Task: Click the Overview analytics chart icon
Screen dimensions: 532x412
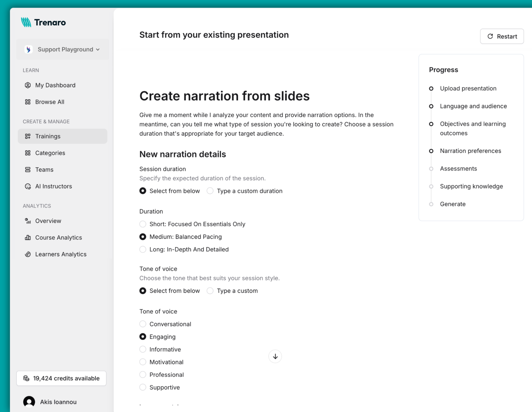Action: point(28,221)
